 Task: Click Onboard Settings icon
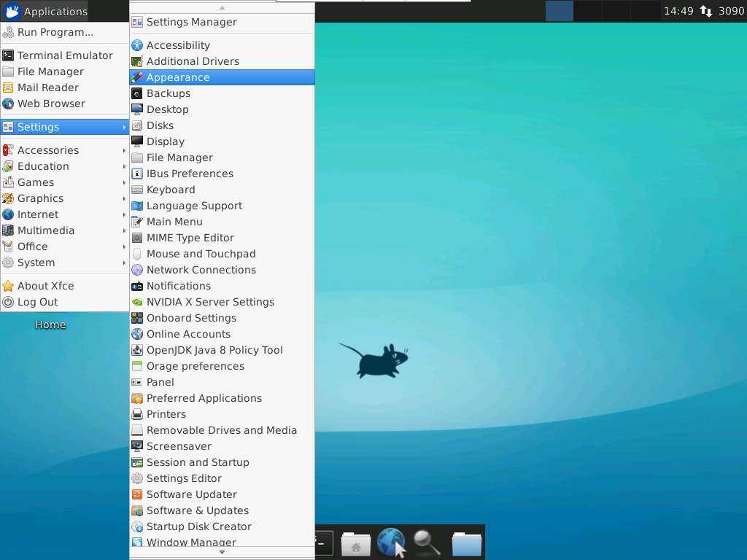(137, 318)
